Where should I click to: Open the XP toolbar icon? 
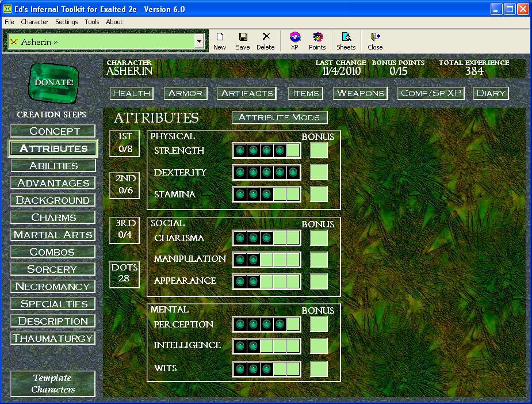[295, 41]
